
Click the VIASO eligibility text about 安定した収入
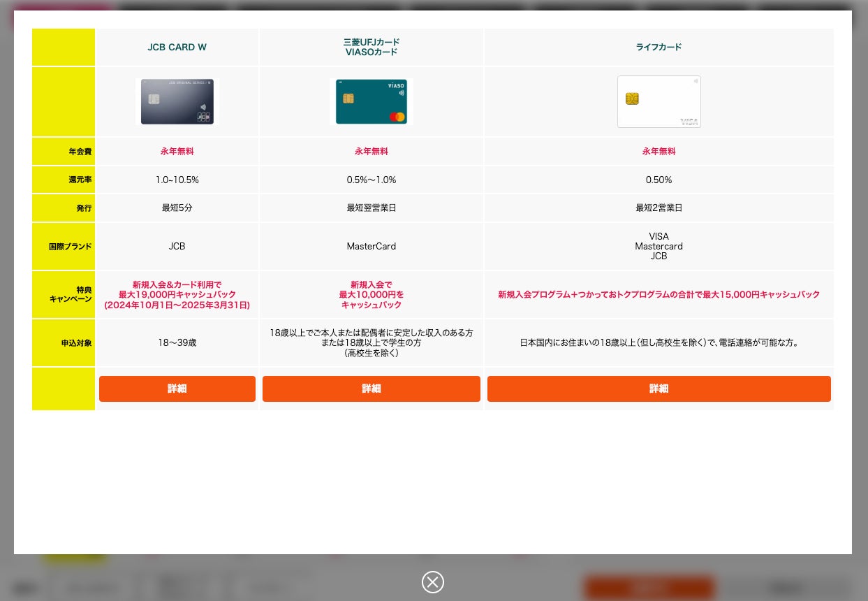click(x=372, y=343)
